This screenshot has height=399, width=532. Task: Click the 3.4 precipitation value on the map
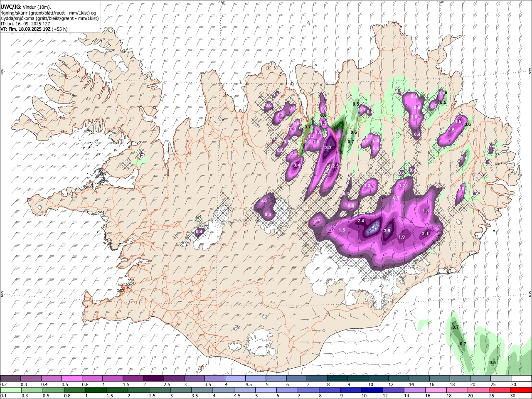pos(297,165)
